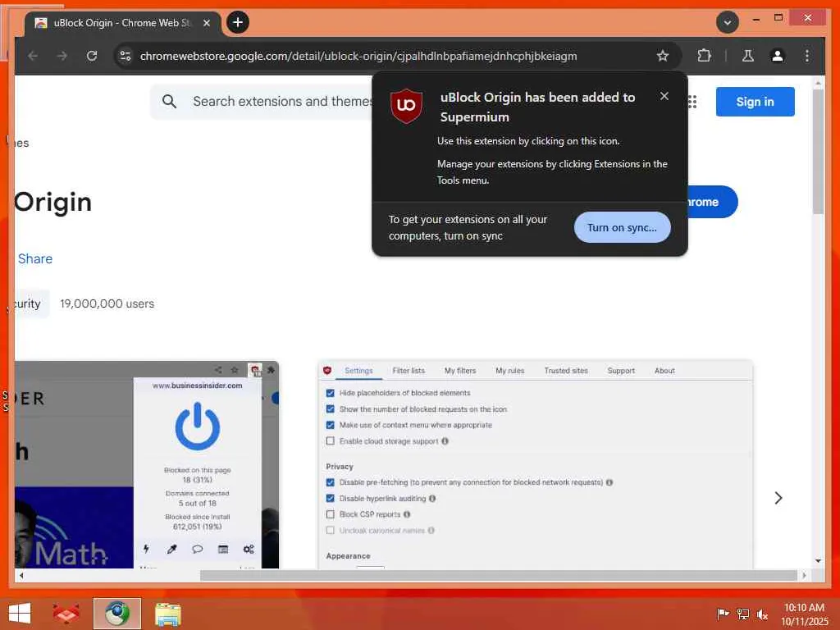
Task: Open the Extensions puzzle icon
Action: [x=704, y=56]
